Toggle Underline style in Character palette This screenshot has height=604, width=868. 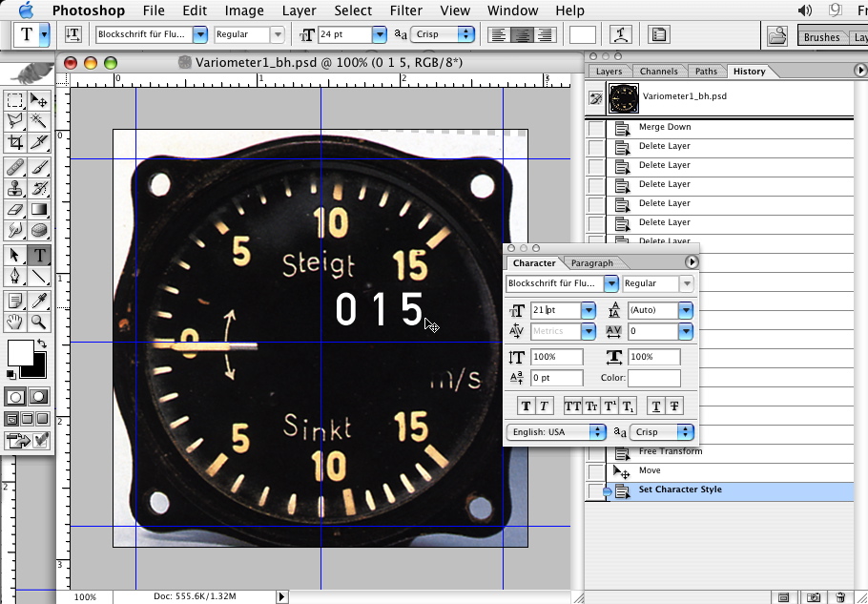pyautogui.click(x=655, y=406)
